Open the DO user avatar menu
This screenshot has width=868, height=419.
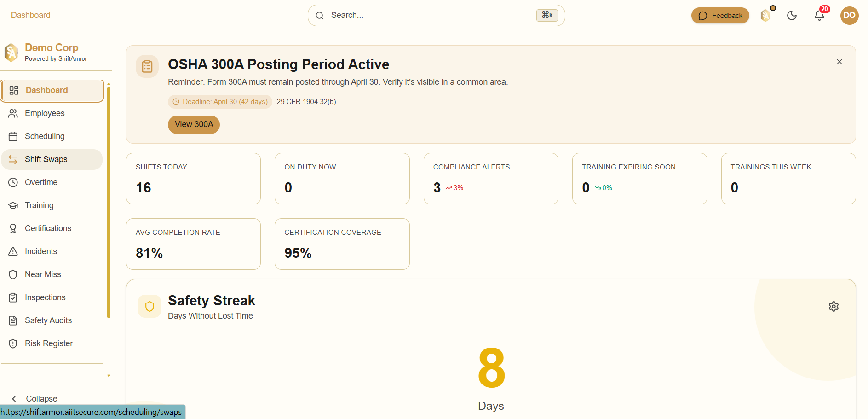pos(849,16)
